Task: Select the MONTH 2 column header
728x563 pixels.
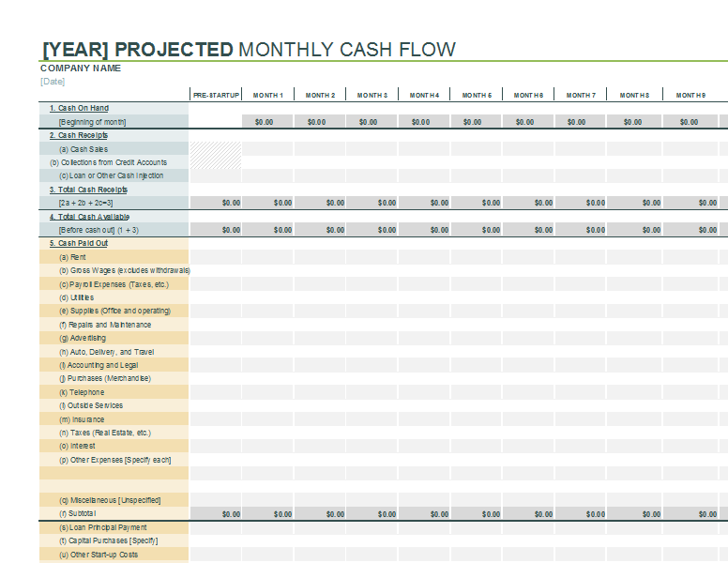Action: pos(320,95)
